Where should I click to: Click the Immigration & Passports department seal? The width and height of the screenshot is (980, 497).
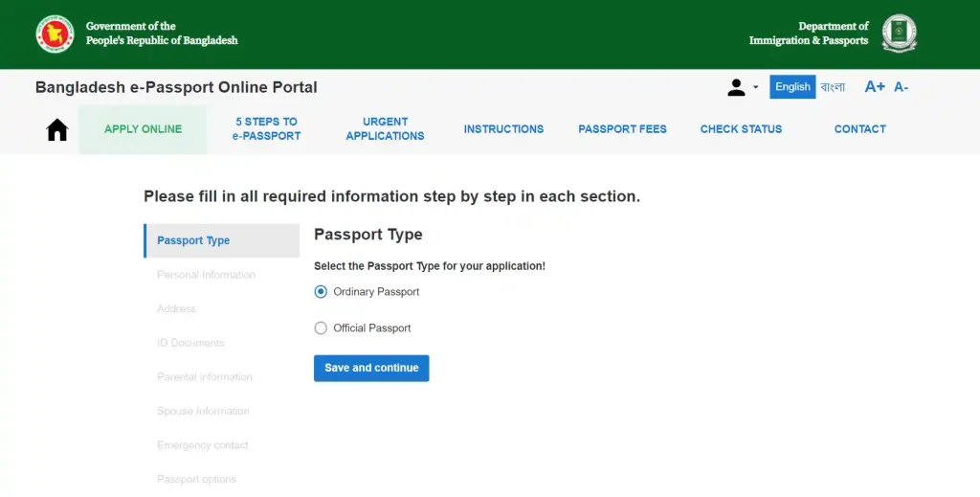coord(899,34)
